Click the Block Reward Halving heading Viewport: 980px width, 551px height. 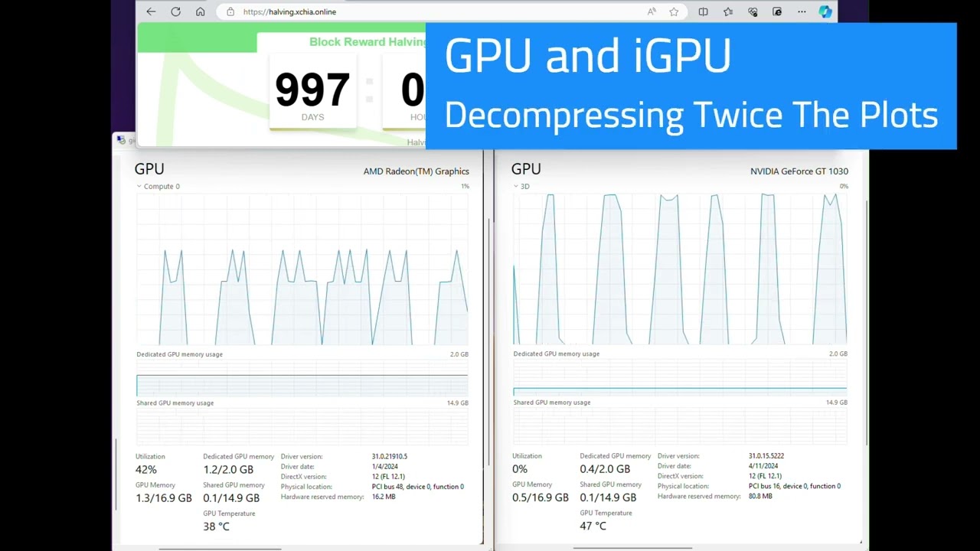point(367,41)
